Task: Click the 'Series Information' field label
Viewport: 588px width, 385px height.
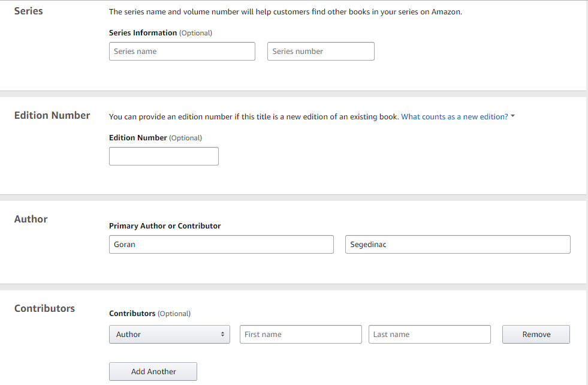Action: click(x=143, y=33)
